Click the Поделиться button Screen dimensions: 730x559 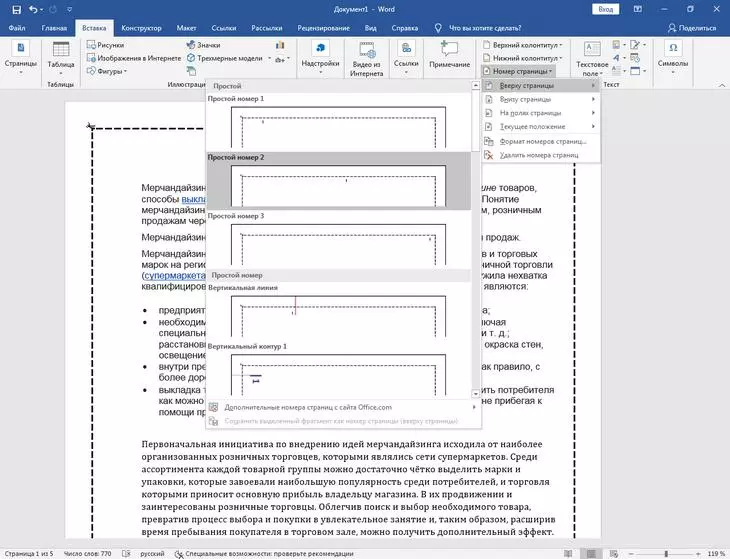coord(692,28)
